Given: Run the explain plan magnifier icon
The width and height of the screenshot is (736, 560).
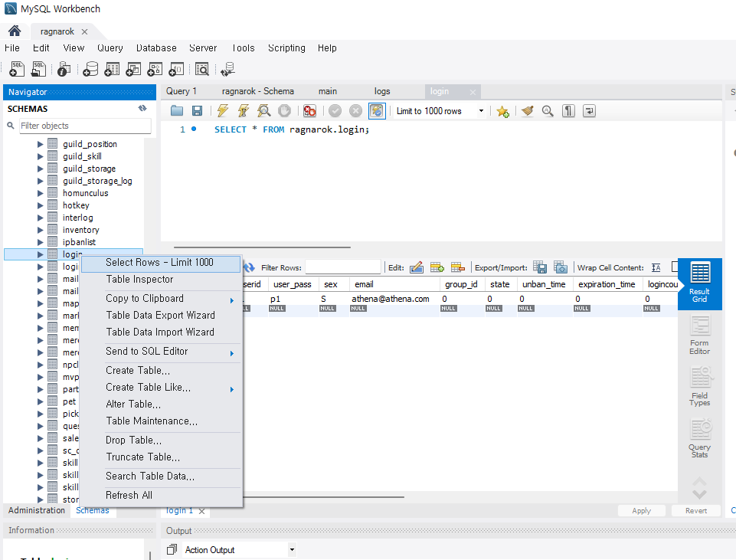Looking at the screenshot, I should (263, 111).
